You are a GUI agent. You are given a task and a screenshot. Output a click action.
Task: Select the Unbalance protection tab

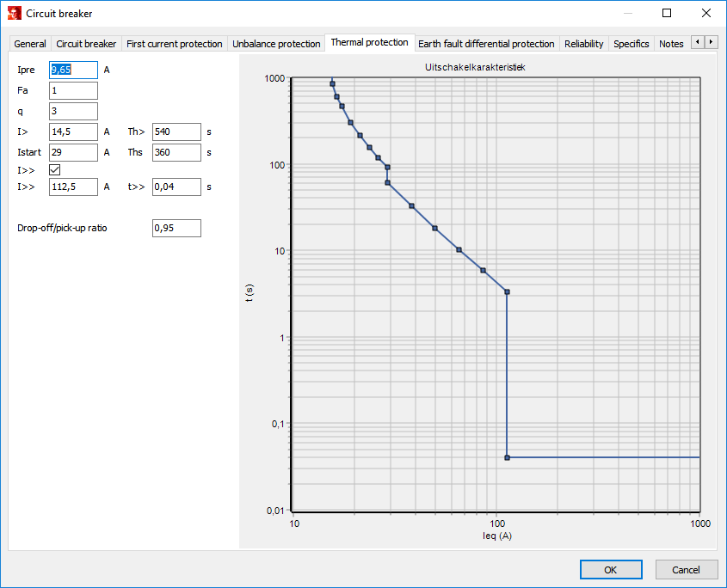point(276,44)
